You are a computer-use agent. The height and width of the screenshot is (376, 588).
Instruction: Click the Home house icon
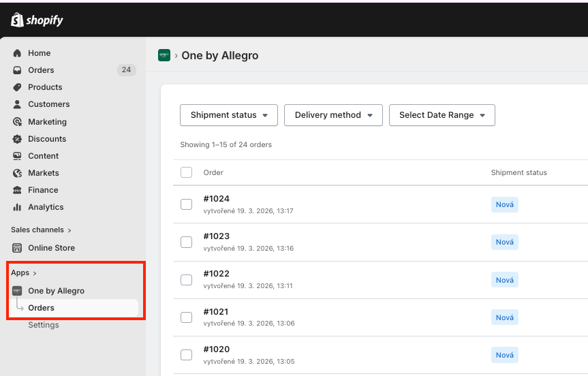click(x=17, y=53)
